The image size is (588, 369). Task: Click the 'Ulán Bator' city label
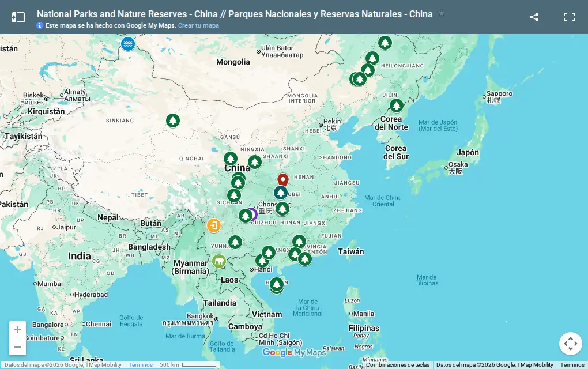282,51
